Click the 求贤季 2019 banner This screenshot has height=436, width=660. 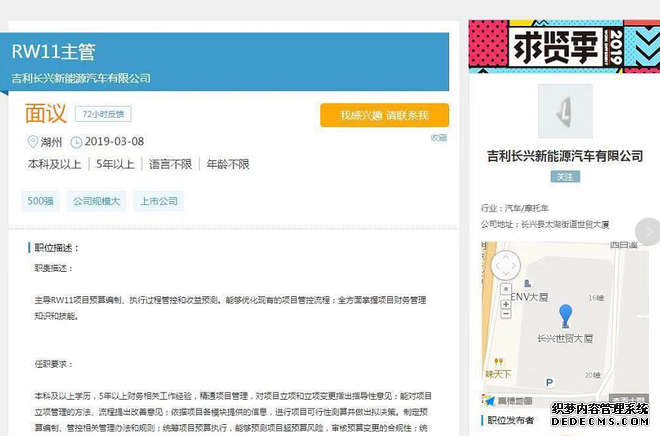(564, 46)
